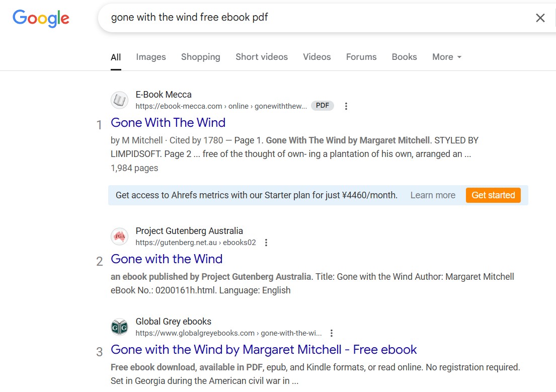Image resolution: width=556 pixels, height=392 pixels.
Task: Clear the search query with the X icon
Action: pyautogui.click(x=540, y=18)
